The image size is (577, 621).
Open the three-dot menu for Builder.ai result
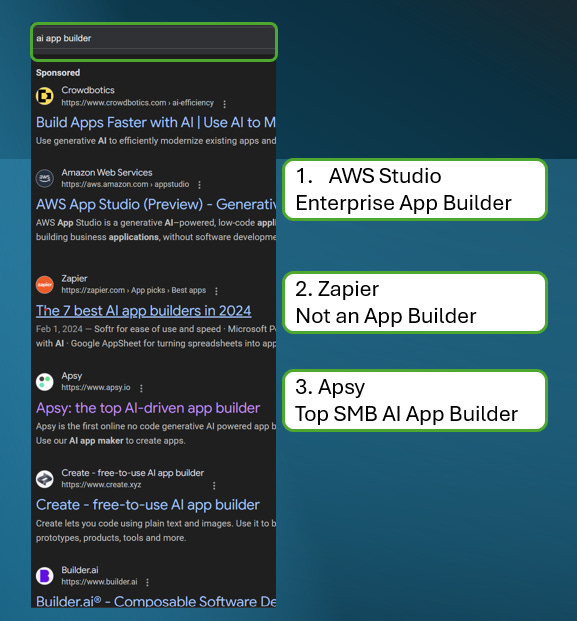coord(147,582)
